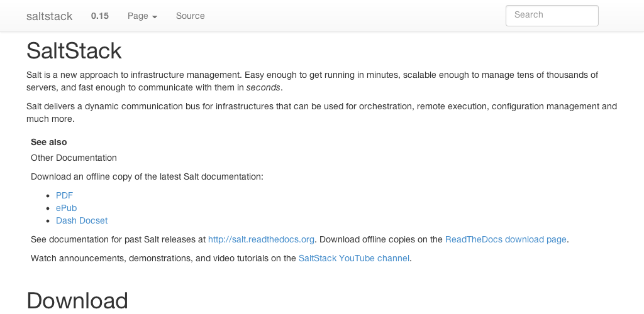Click the SaltStack main heading
The image size is (644, 314).
tap(74, 51)
